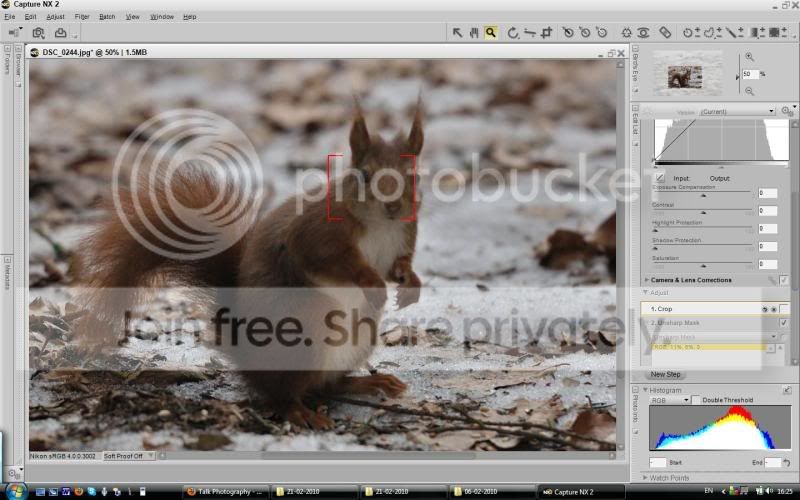Image resolution: width=800 pixels, height=500 pixels.
Task: Enable the Double Threshold checkbox
Action: click(x=696, y=399)
